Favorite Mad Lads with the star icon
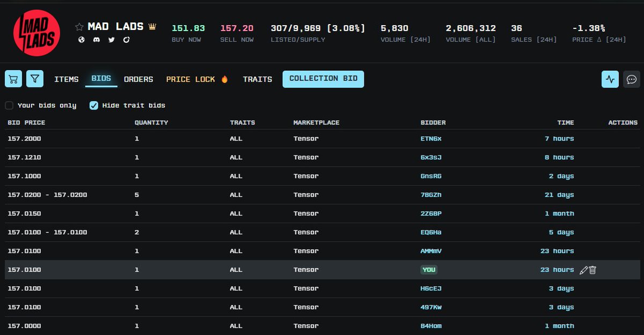Image resolution: width=644 pixels, height=335 pixels. click(x=79, y=27)
